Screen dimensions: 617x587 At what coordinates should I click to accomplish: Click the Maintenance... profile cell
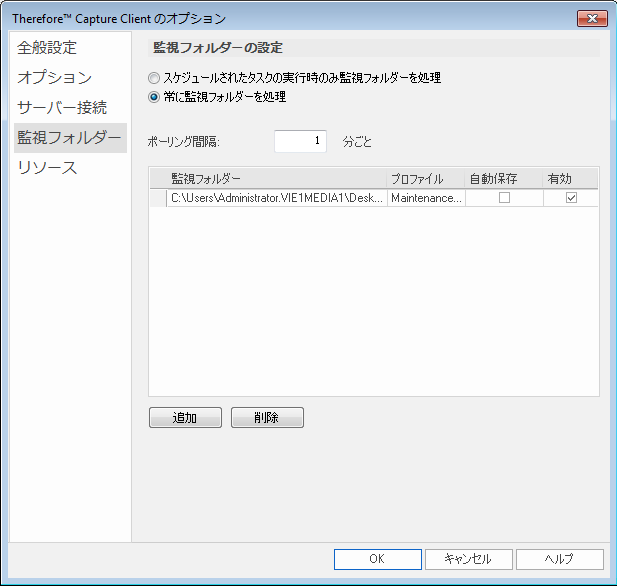[x=426, y=198]
